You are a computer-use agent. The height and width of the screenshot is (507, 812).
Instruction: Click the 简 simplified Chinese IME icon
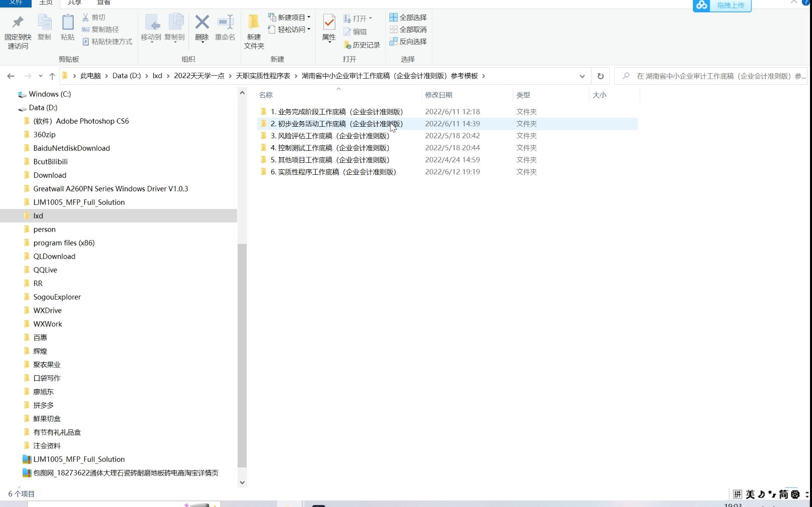point(783,494)
